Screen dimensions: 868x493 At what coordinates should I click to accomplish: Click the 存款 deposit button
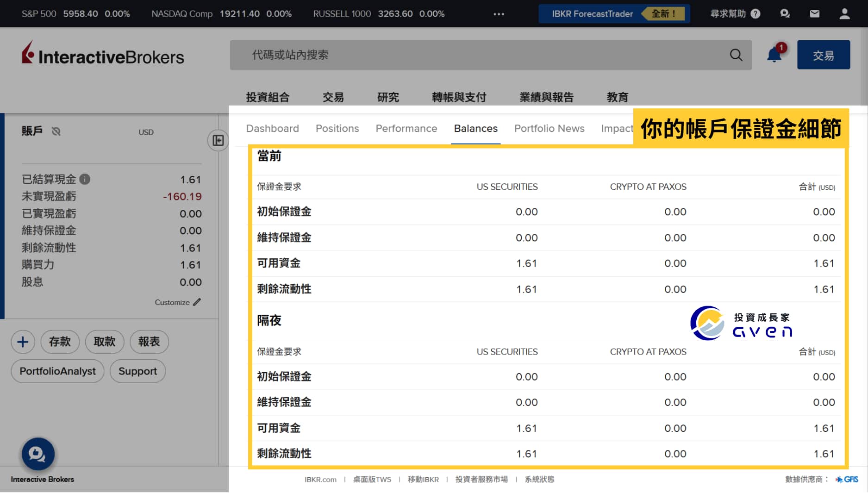[x=60, y=342]
